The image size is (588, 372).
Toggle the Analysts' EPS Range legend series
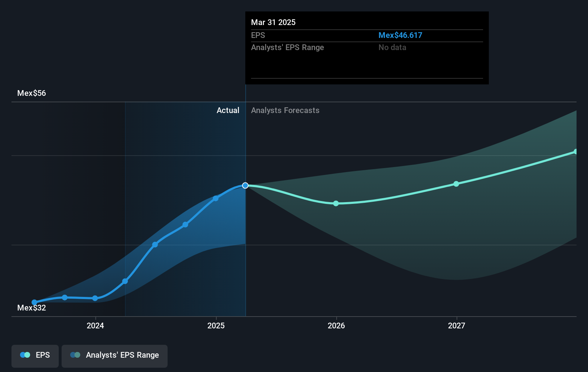[115, 356]
